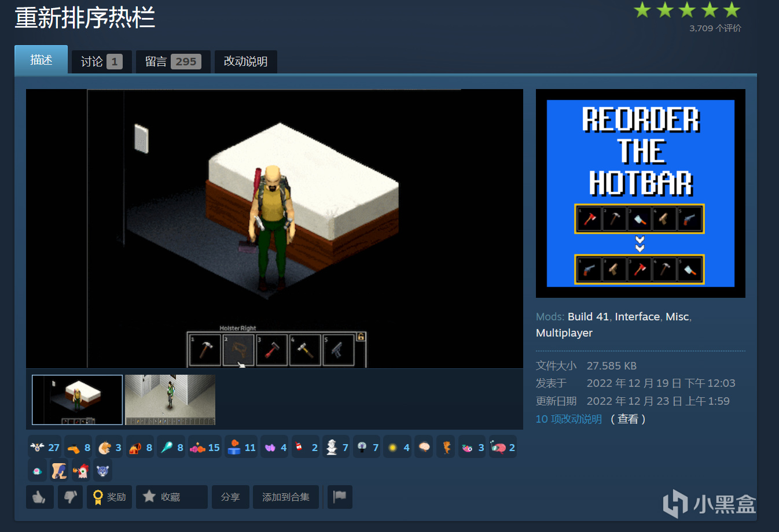Click the 更新日期 date value

pos(658,401)
